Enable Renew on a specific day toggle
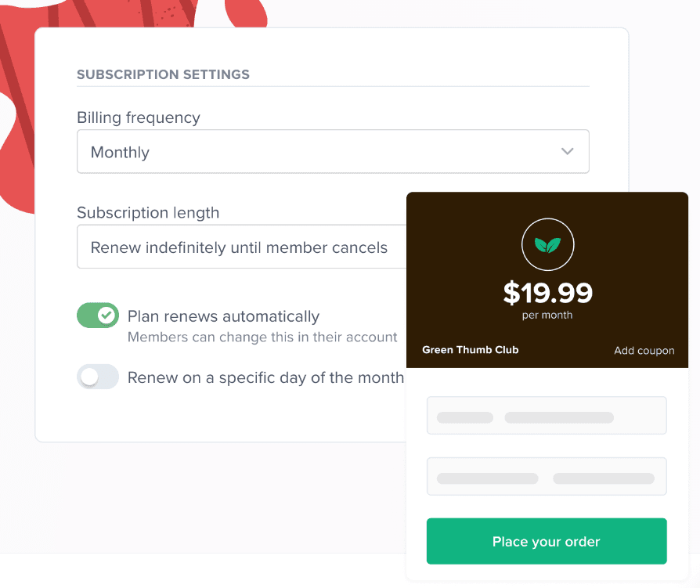The image size is (700, 588). coord(98,377)
